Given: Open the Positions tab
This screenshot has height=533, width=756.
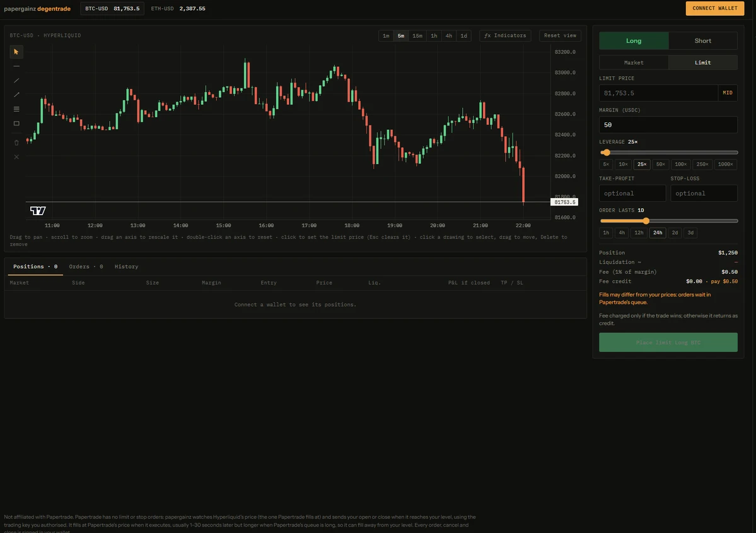Looking at the screenshot, I should coord(35,267).
